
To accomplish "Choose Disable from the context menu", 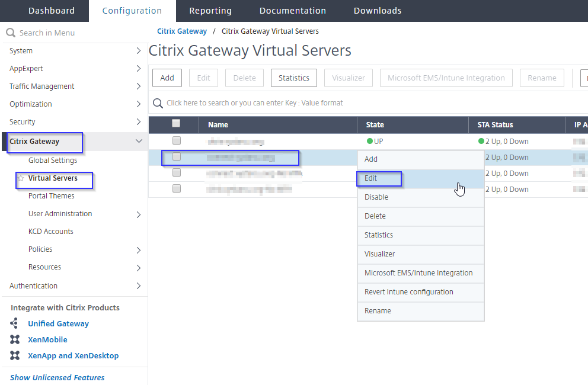I will click(x=421, y=197).
